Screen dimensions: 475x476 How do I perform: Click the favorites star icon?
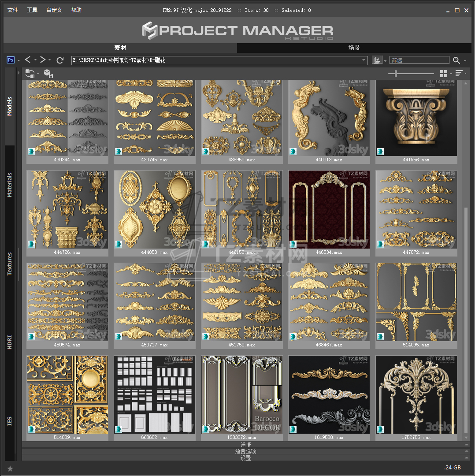(10, 468)
